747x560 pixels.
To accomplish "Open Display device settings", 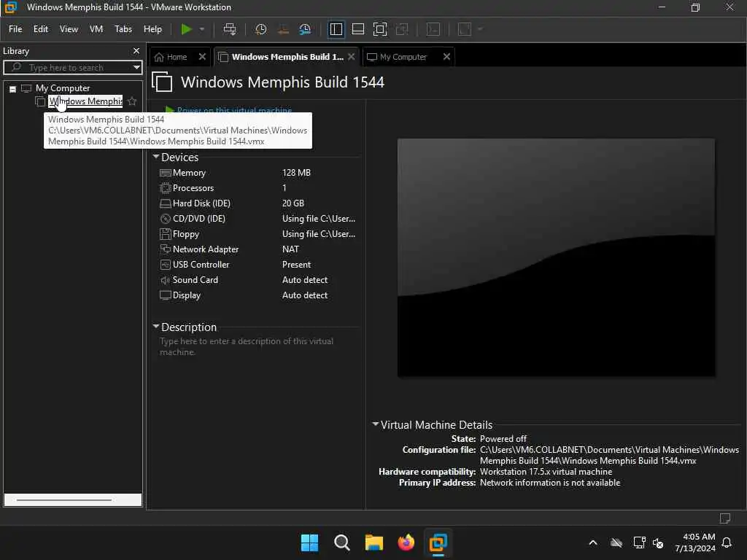I will pyautogui.click(x=186, y=295).
